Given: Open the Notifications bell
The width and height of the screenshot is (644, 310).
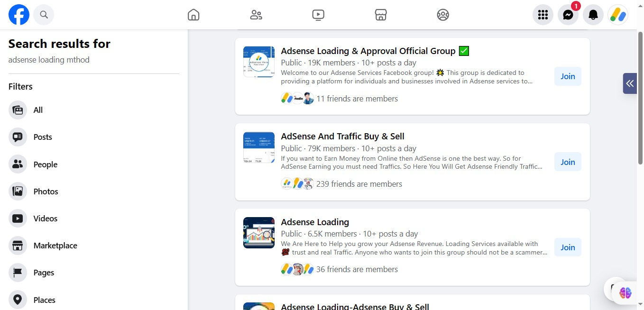Looking at the screenshot, I should tap(593, 15).
